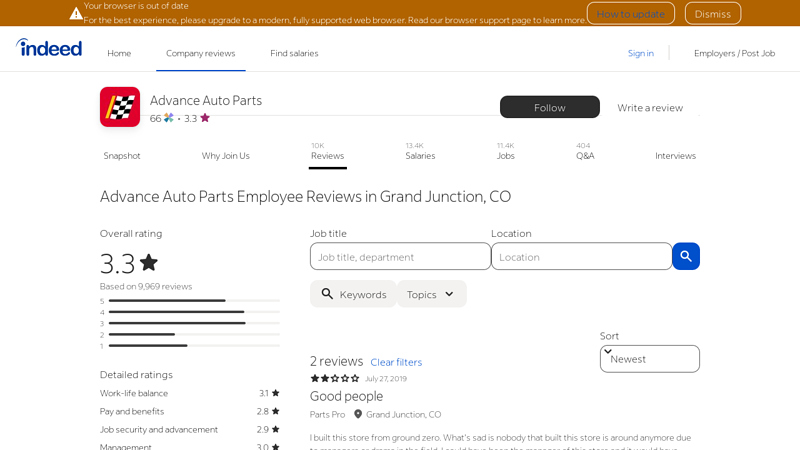Open Employers / Post Job link

(734, 53)
